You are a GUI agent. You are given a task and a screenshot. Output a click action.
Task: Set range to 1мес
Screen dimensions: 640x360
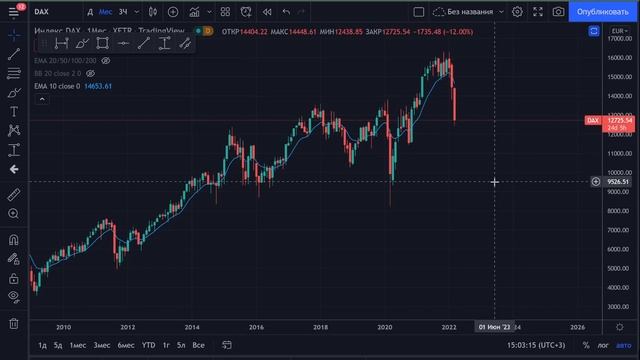click(78, 345)
